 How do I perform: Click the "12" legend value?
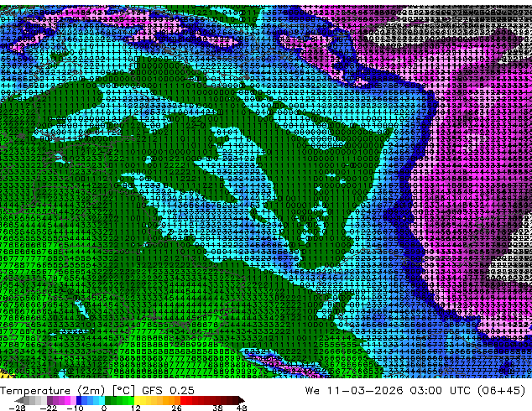click(x=136, y=408)
